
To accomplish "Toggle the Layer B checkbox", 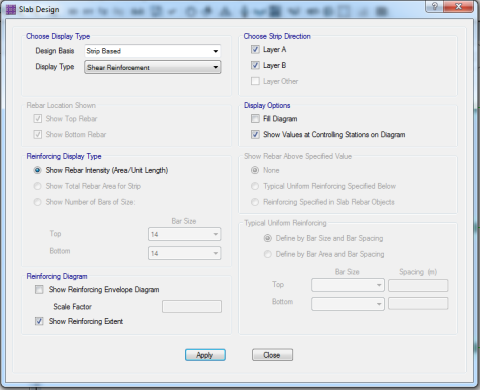I will pyautogui.click(x=255, y=65).
